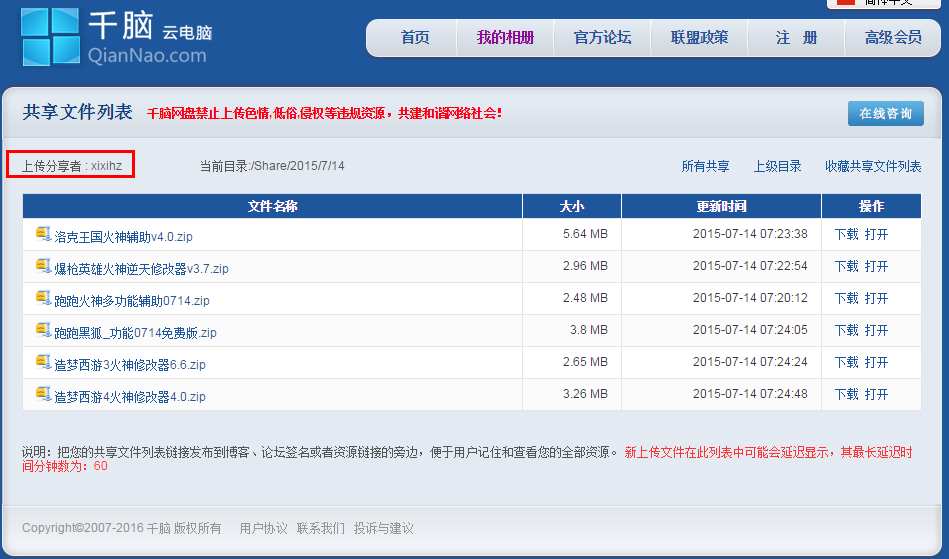
Task: Click the 操作 column header
Action: 872,206
